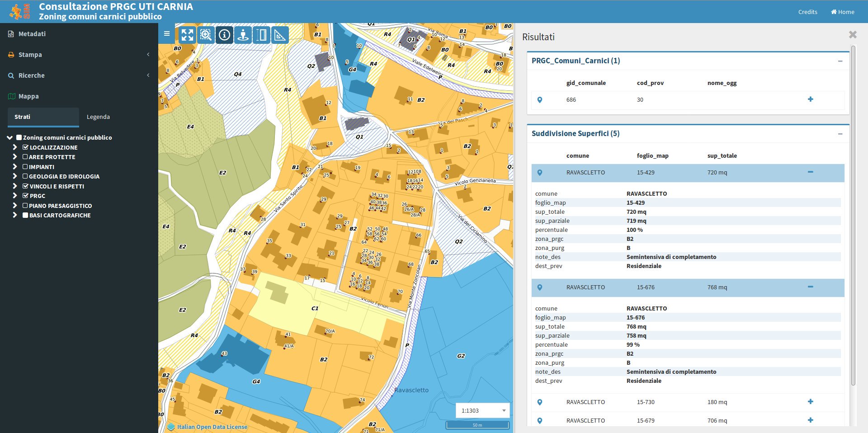Open the map scale dropdown showing 1:1303

point(503,410)
